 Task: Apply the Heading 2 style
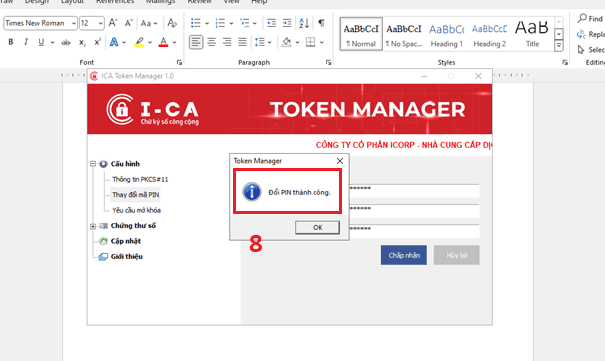[x=490, y=34]
